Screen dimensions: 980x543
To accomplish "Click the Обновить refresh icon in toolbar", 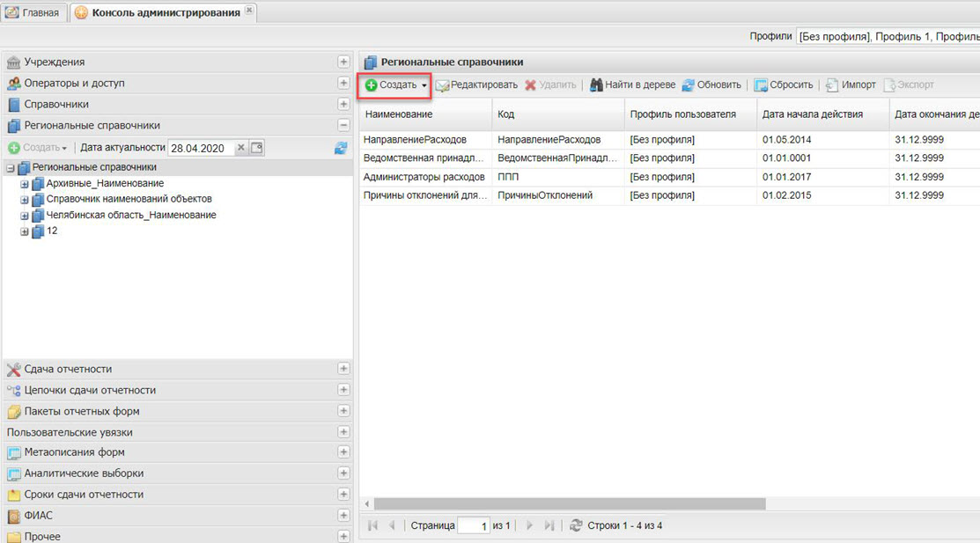I will [689, 85].
